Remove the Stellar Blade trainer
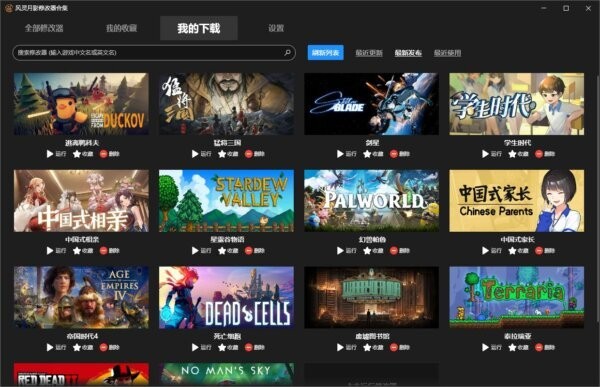This screenshot has height=387, width=600. coord(400,154)
